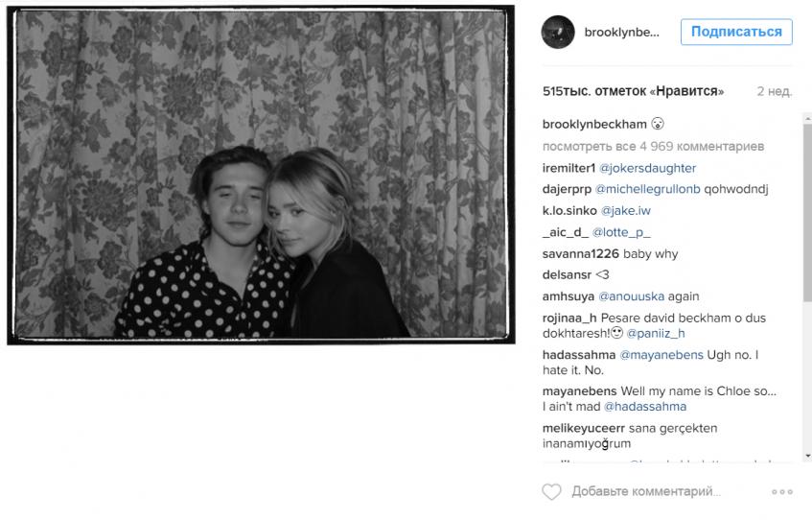
Task: Open the @mayanebens mention
Action: (x=661, y=355)
